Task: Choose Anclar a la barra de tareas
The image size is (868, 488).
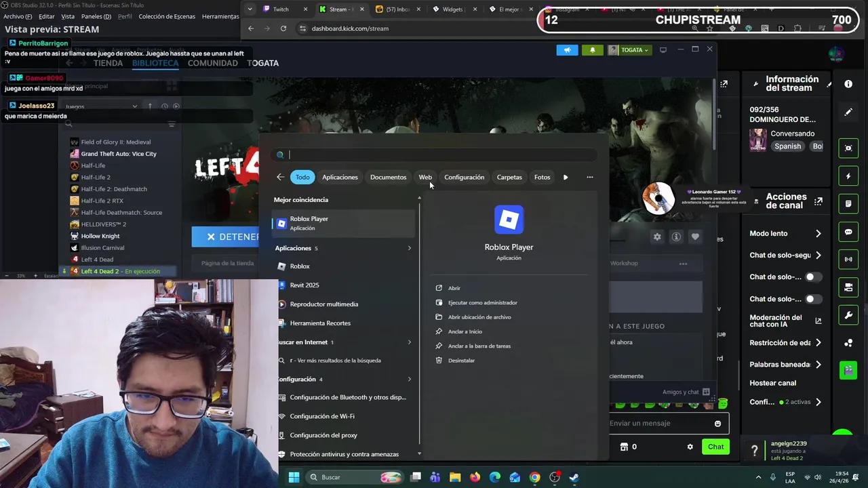Action: 479,346
